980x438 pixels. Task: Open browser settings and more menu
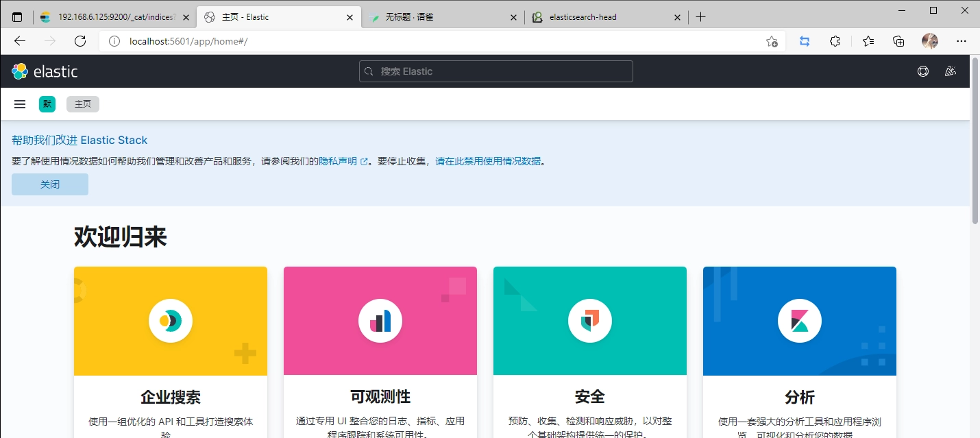(961, 41)
